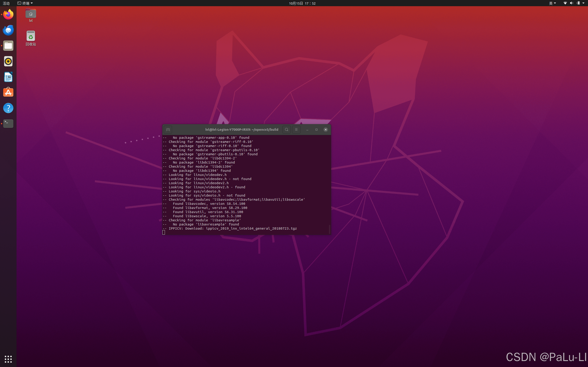Open the lvl home folder on desktop

pos(31,14)
